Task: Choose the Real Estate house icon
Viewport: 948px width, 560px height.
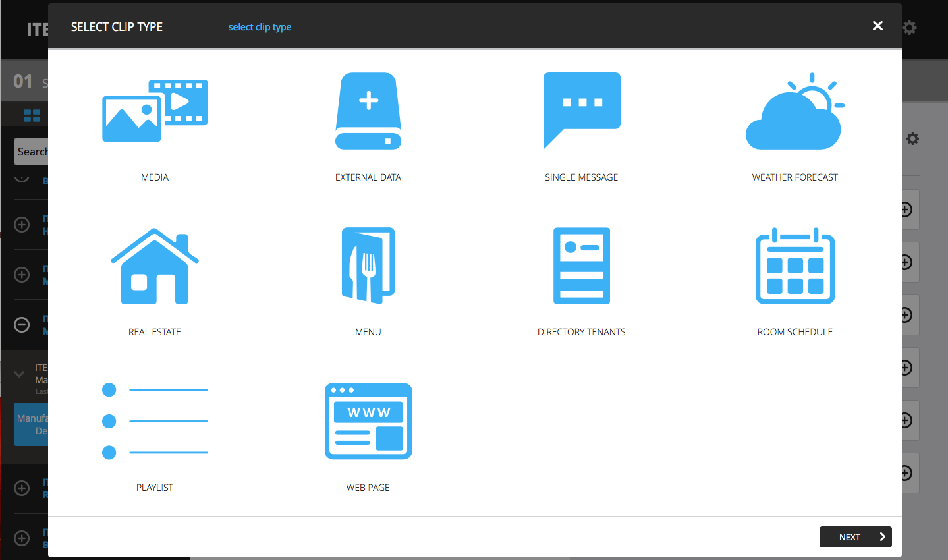Action: click(x=155, y=266)
